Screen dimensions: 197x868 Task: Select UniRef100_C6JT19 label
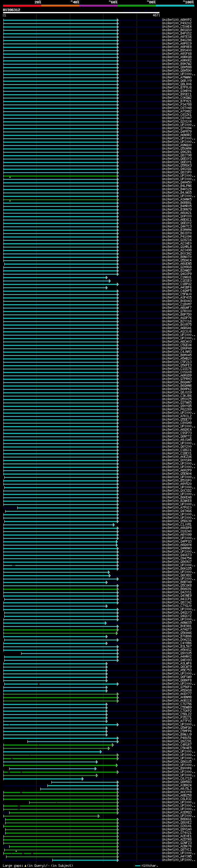pyautogui.click(x=177, y=778)
